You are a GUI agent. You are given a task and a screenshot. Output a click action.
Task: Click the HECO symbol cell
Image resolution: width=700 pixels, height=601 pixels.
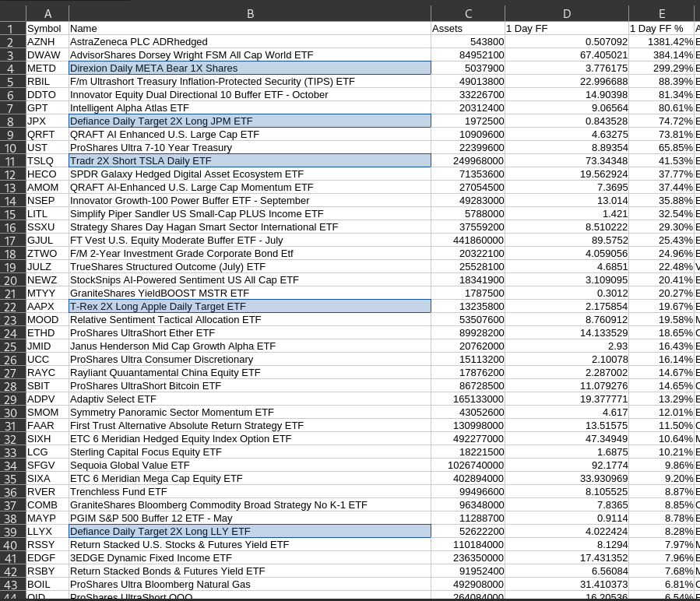click(x=47, y=174)
